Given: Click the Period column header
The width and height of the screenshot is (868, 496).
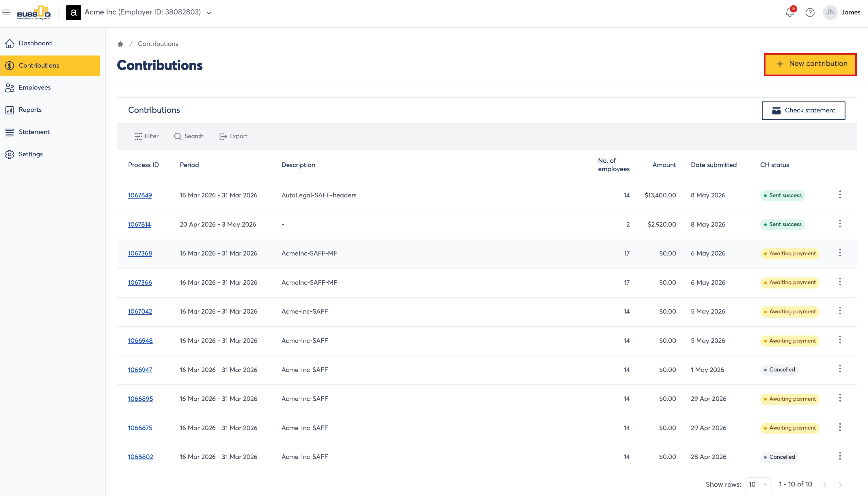Looking at the screenshot, I should [189, 165].
